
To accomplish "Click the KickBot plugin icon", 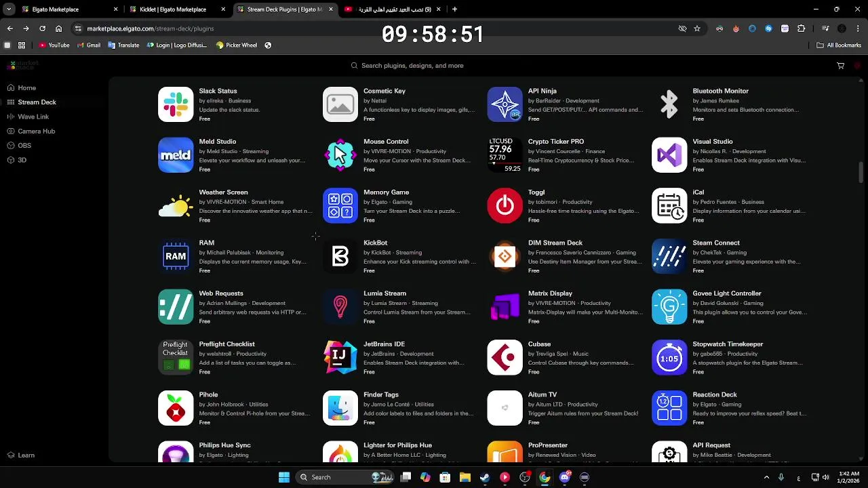I will pos(340,256).
